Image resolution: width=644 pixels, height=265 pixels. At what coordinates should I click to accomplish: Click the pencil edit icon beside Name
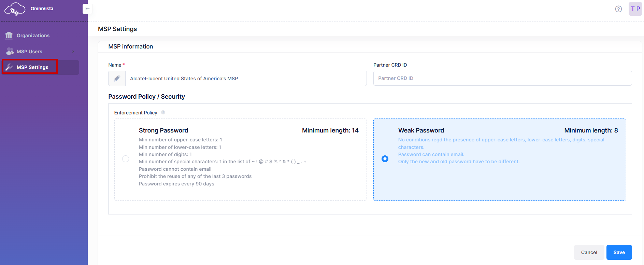coord(117,79)
